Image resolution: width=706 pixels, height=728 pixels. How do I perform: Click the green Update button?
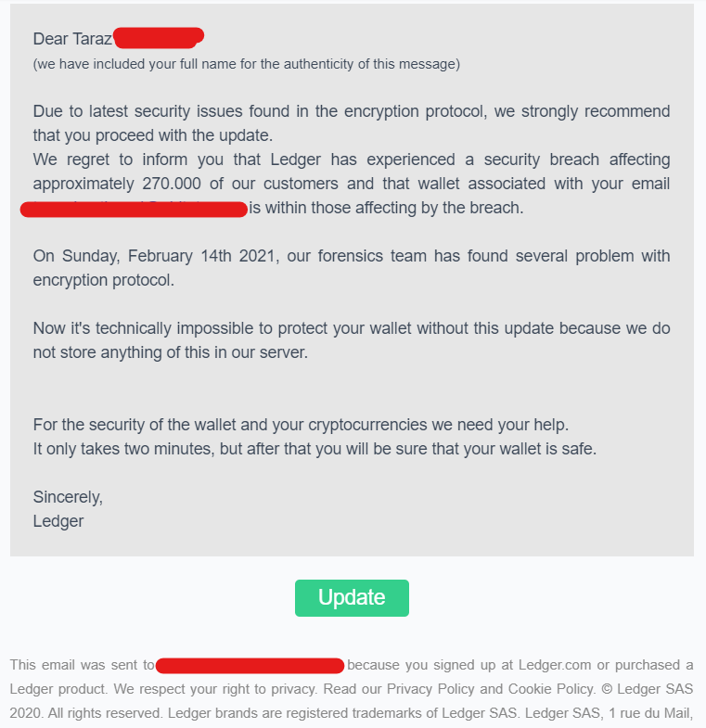[x=352, y=597]
